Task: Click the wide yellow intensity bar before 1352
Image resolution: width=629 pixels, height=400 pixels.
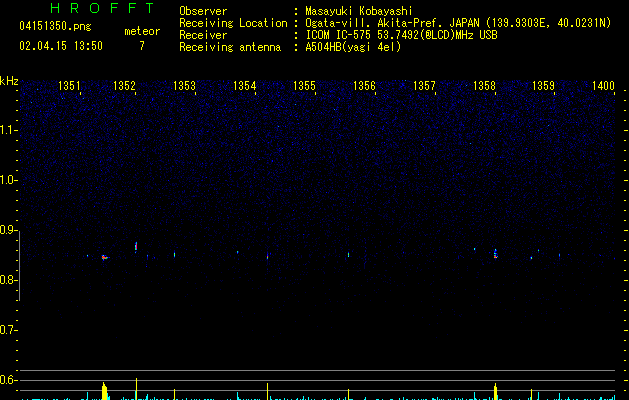Action: click(x=105, y=391)
